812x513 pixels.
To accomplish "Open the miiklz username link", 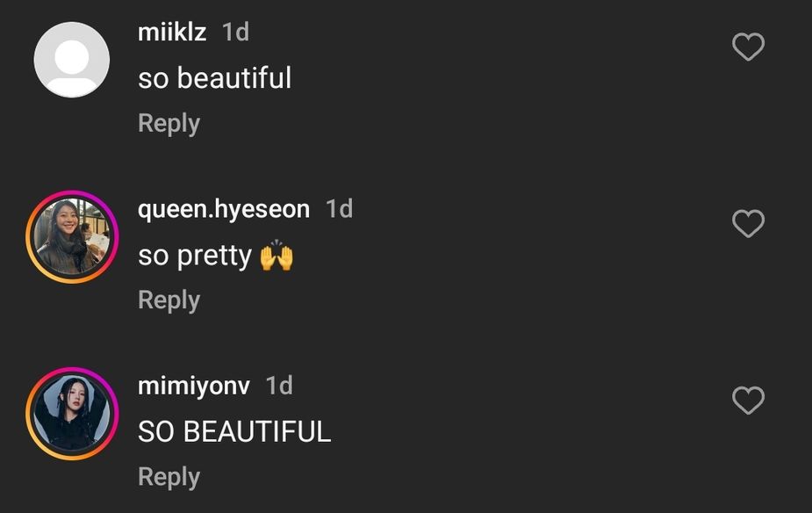I will (x=172, y=33).
